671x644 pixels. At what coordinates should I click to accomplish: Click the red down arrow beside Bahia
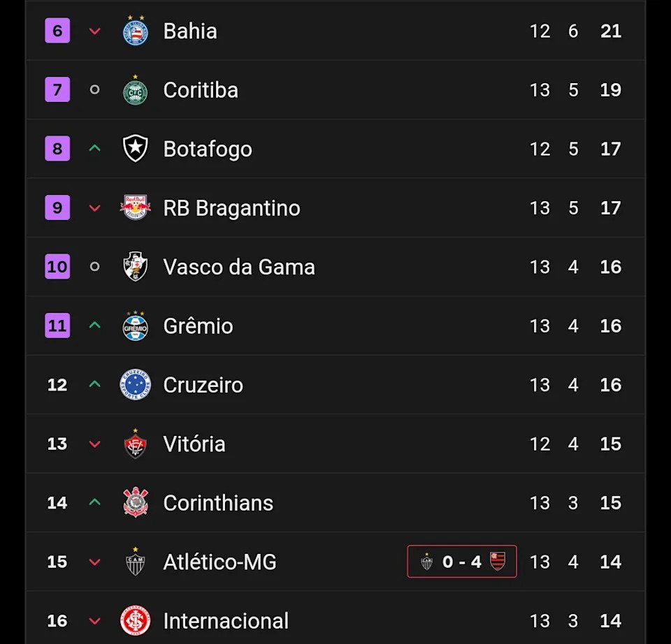[95, 31]
